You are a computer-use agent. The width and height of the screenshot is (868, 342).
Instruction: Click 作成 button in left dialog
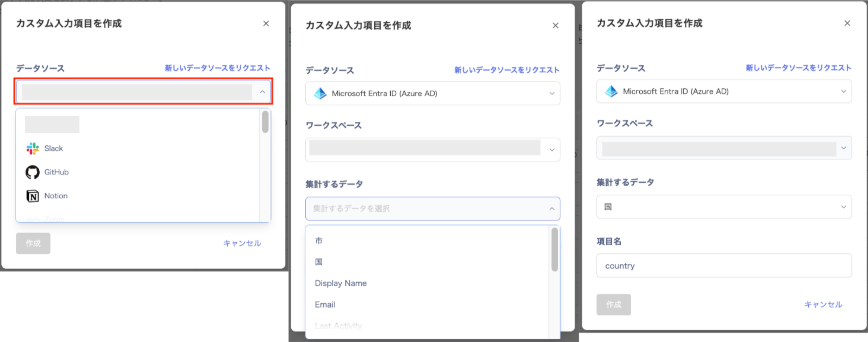pyautogui.click(x=33, y=243)
